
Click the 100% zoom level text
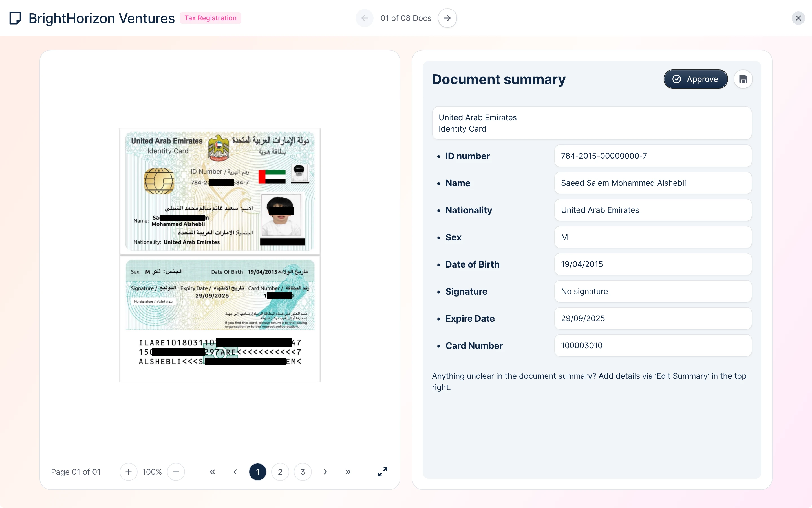click(152, 472)
